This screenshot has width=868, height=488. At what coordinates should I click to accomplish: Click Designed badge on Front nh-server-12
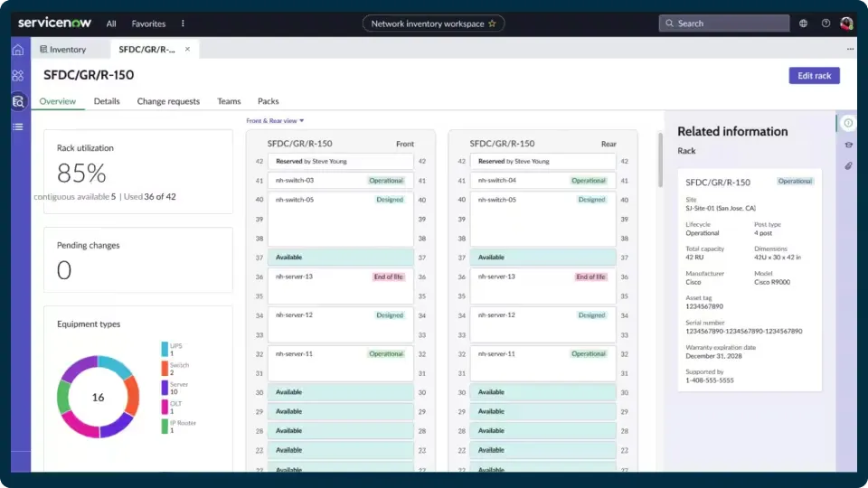tap(390, 315)
